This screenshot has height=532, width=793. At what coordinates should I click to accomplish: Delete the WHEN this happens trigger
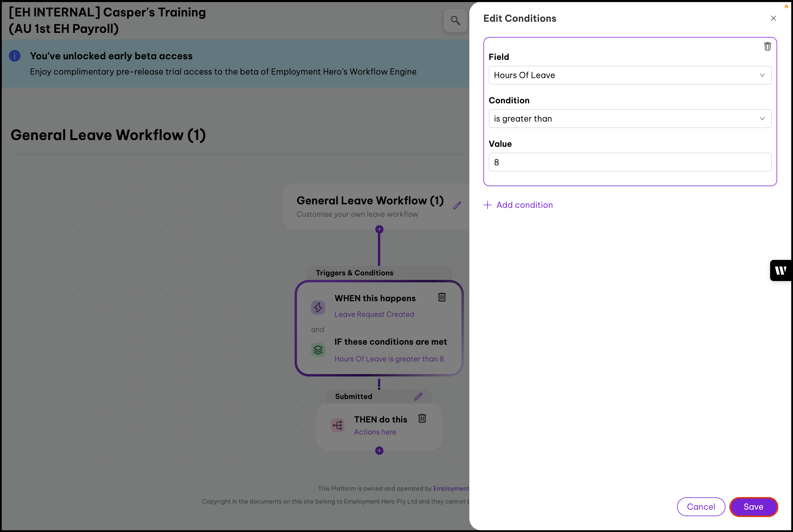pos(441,297)
